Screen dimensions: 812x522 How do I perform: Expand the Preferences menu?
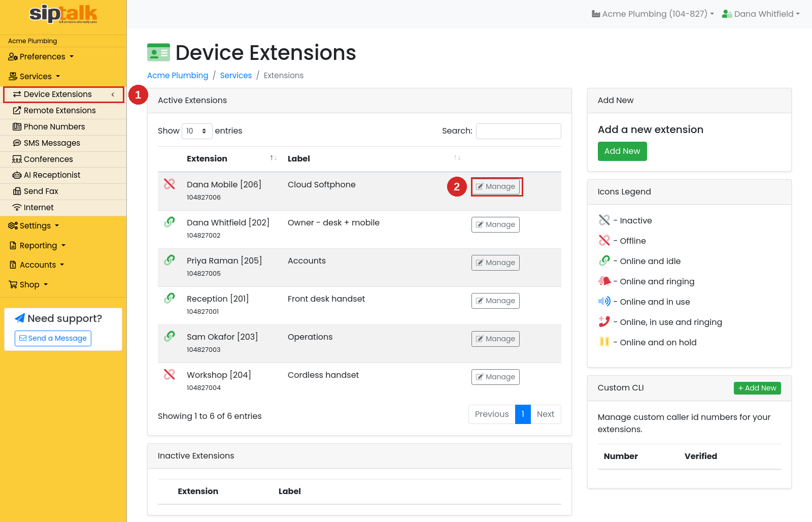click(41, 56)
